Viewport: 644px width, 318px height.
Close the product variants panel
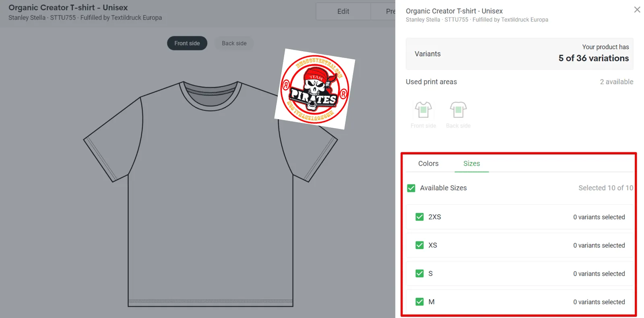[x=637, y=10]
